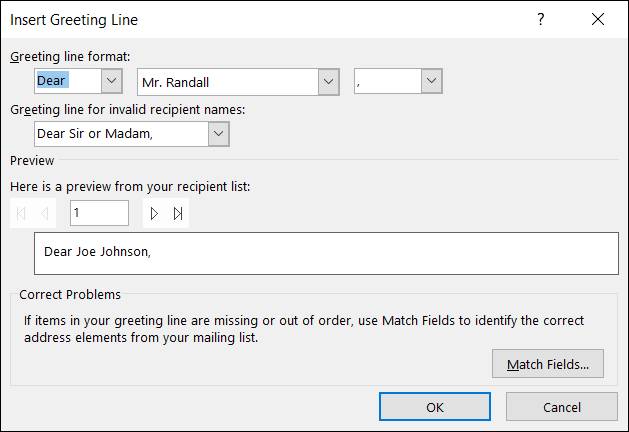Expand the comma punctuation dropdown arrow
The image size is (629, 432).
pyautogui.click(x=432, y=81)
